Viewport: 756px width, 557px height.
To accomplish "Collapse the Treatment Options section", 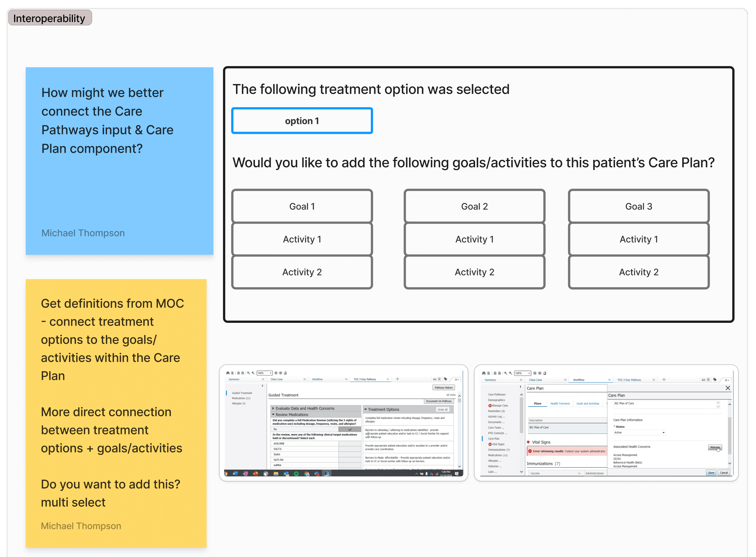I will click(x=365, y=409).
